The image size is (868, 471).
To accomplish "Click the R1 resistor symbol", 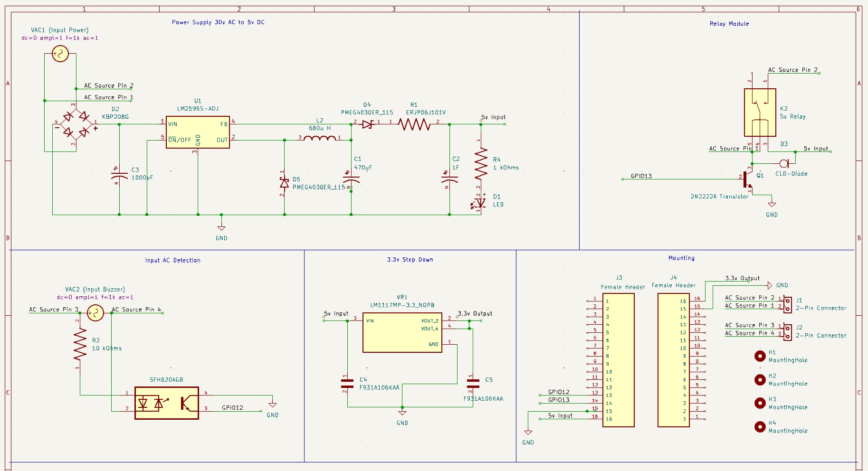I will click(414, 124).
